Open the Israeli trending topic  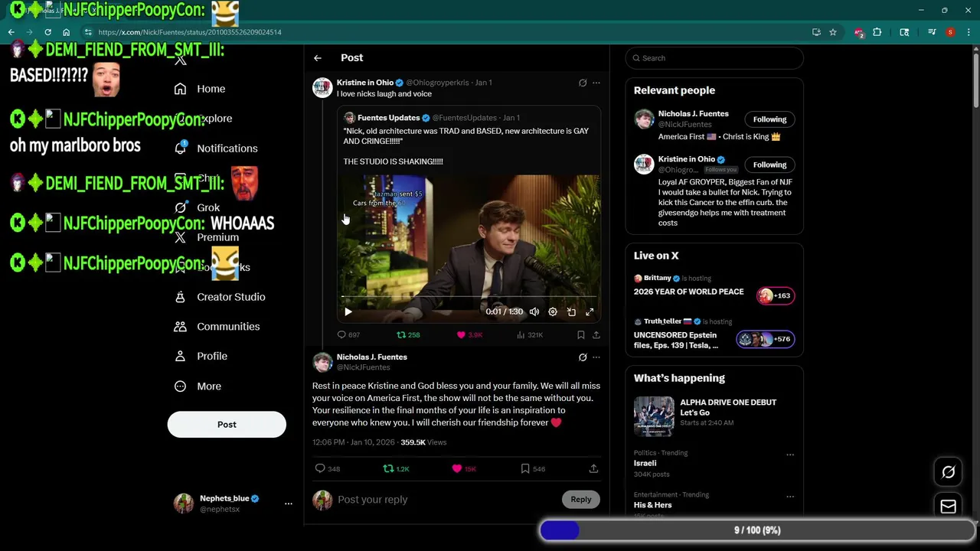645,463
